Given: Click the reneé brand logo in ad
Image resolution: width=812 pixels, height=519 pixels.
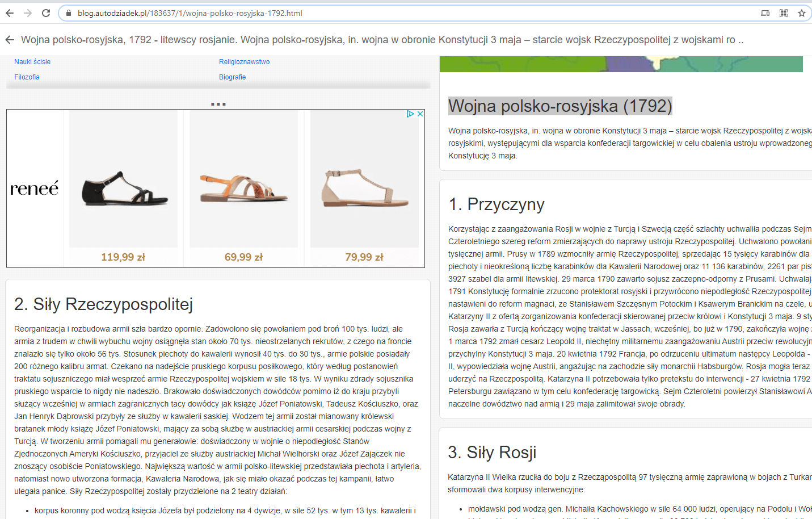Looking at the screenshot, I should pyautogui.click(x=35, y=189).
